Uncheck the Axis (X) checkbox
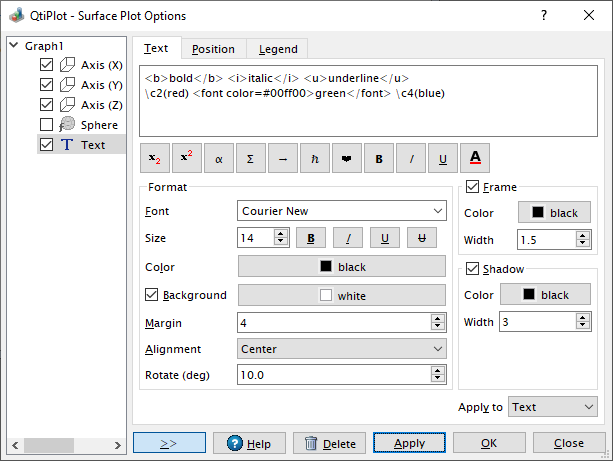Screen dimensions: 613x461 [x=46, y=64]
